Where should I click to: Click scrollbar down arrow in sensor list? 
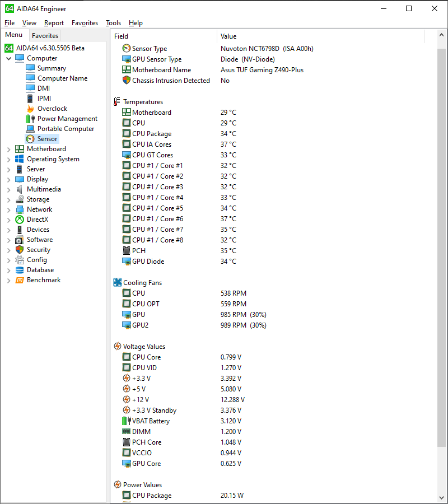441,497
